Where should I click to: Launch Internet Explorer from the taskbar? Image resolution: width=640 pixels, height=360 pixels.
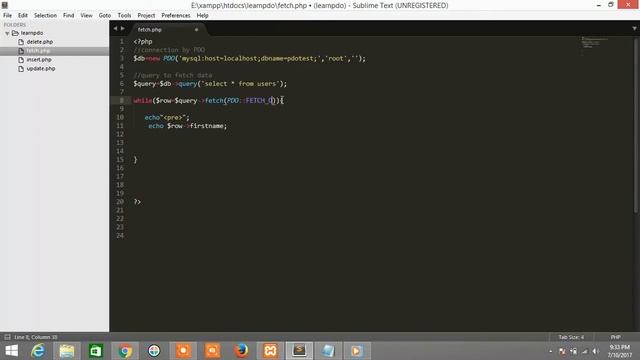click(38, 351)
